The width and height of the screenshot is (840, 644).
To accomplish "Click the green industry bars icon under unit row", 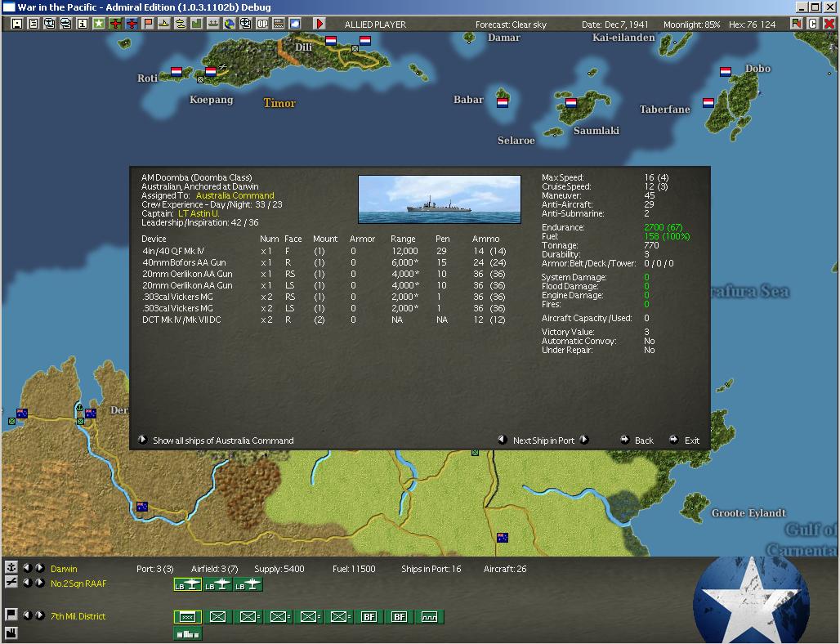I will click(187, 634).
